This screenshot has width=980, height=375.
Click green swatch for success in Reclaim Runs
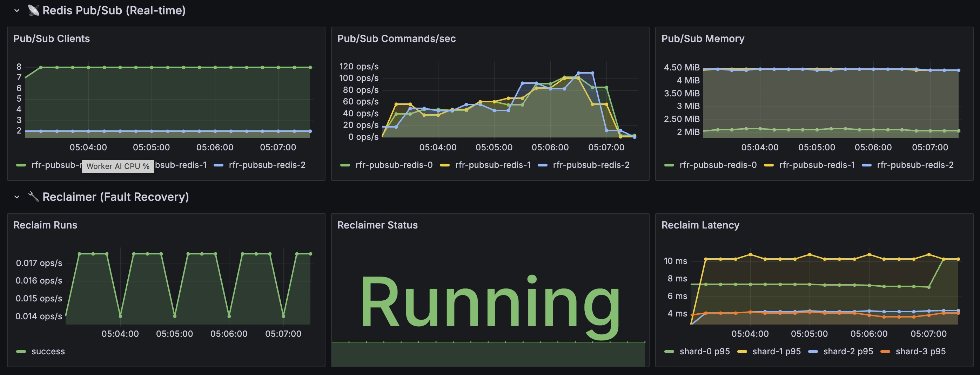tap(21, 352)
